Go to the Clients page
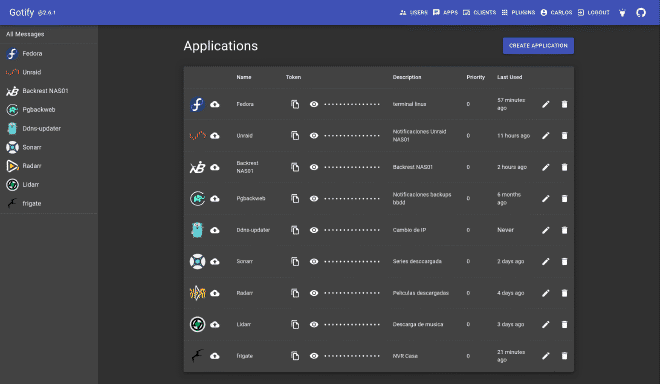This screenshot has height=384, width=660. tap(479, 13)
